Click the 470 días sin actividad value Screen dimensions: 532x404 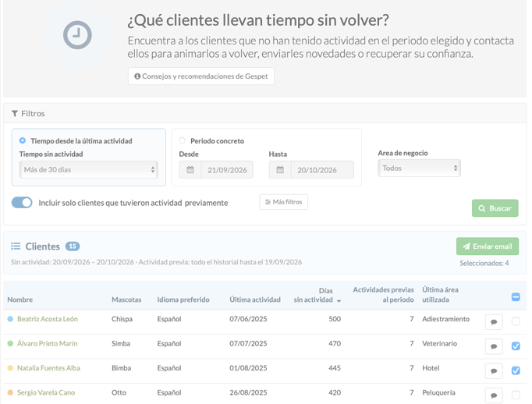pos(335,344)
